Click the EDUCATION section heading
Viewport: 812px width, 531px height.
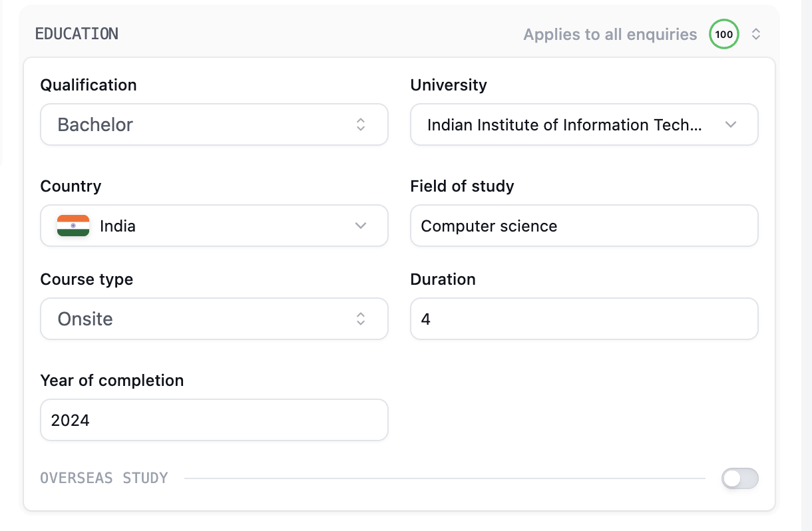[77, 34]
